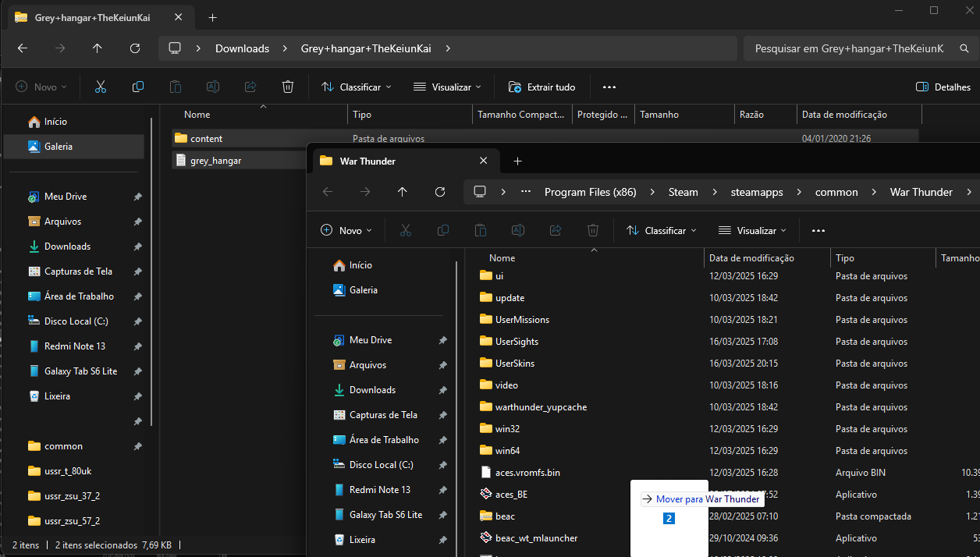
Task: Open the Classificar dropdown in War Thunder window
Action: tap(662, 230)
